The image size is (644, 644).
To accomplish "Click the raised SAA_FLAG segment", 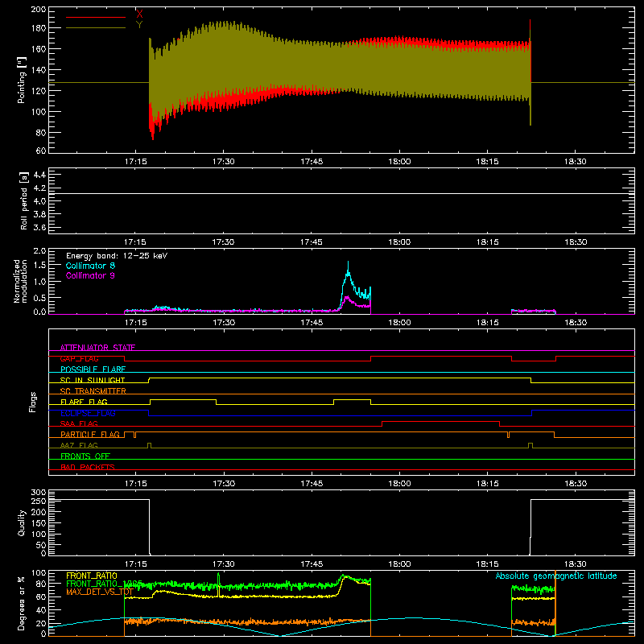I will tap(440, 421).
